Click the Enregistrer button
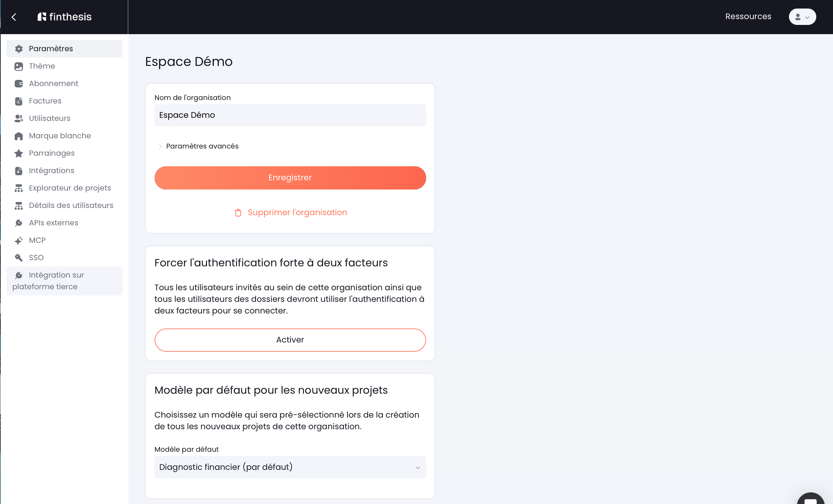The image size is (833, 504). (x=290, y=178)
